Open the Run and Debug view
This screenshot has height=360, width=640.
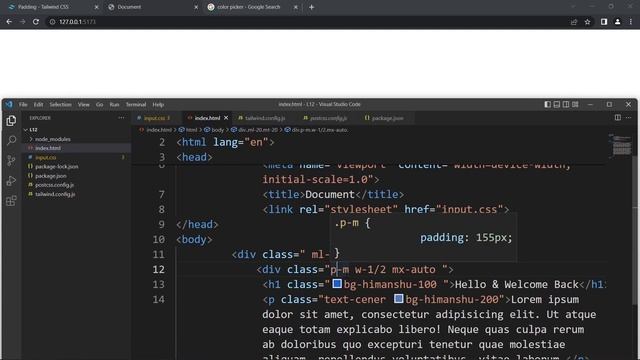coord(11,180)
